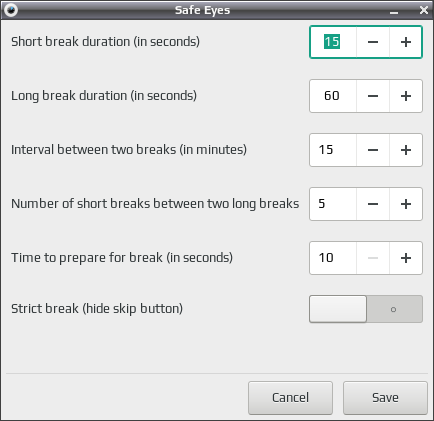Click 'Number of short breaks between two long breaks' label
Viewport: 434px width, 421px height.
coord(155,204)
